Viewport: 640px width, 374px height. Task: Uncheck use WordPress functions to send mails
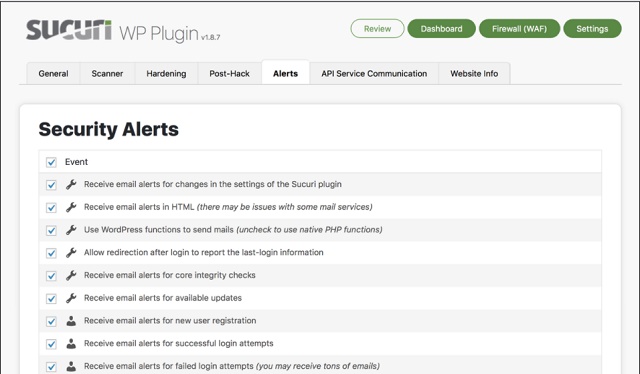point(51,231)
